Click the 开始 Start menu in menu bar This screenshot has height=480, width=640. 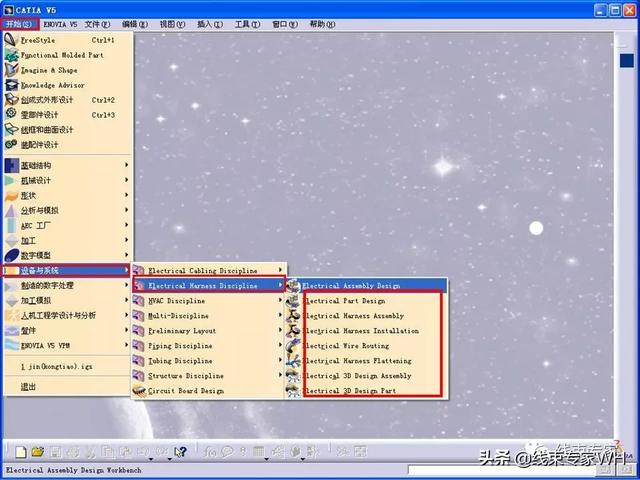coord(20,24)
